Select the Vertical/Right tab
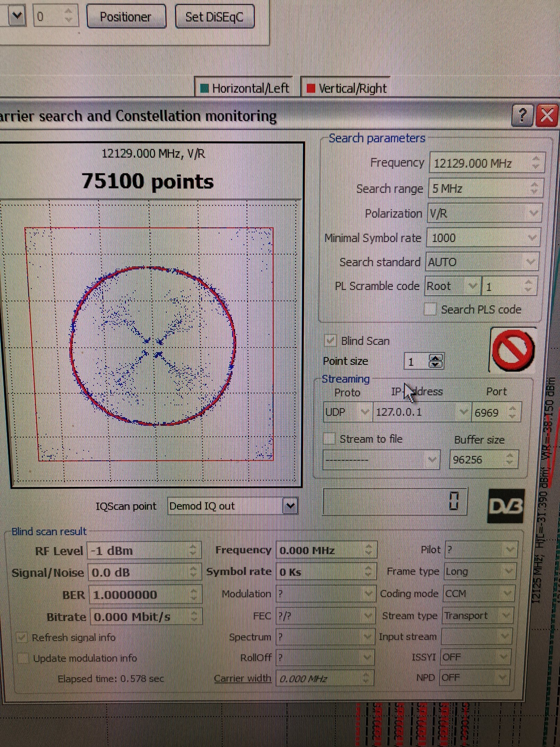Viewport: 560px width, 747px height. click(x=346, y=88)
